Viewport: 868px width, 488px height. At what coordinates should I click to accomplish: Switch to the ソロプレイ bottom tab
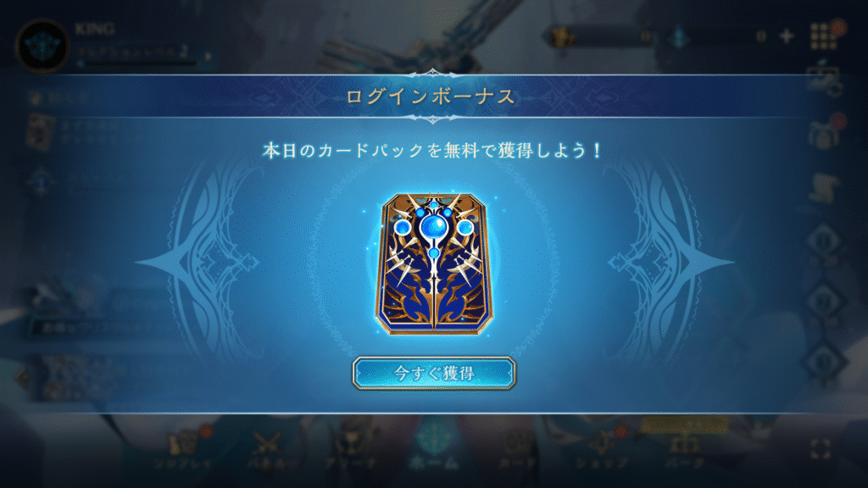pos(184,449)
